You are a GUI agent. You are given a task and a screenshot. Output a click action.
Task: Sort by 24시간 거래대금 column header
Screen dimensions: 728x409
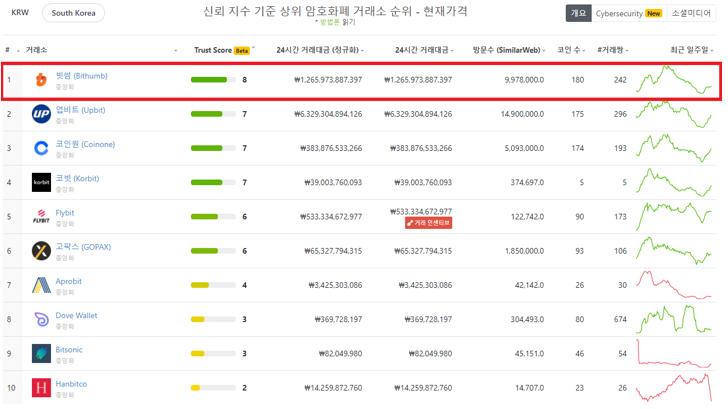coord(422,50)
